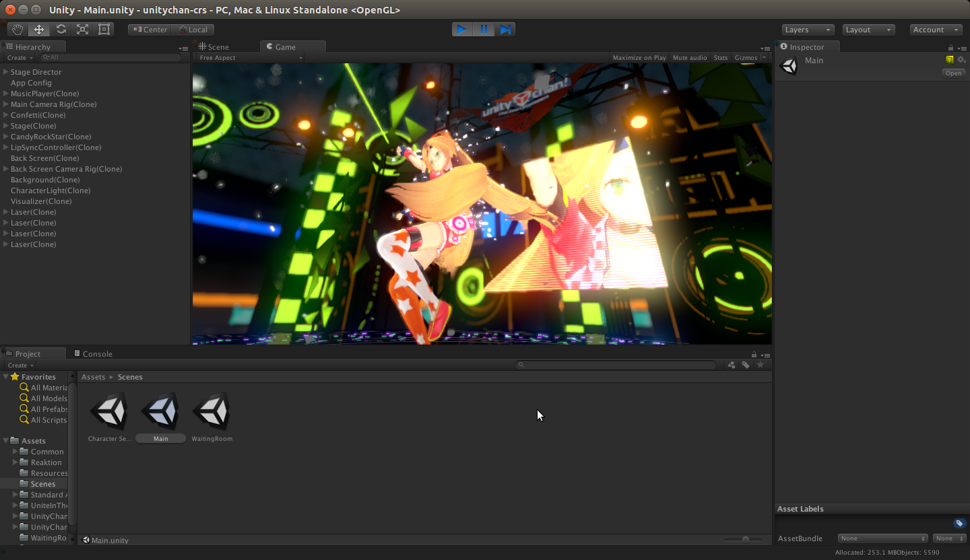Open the Layers dropdown

(x=808, y=30)
